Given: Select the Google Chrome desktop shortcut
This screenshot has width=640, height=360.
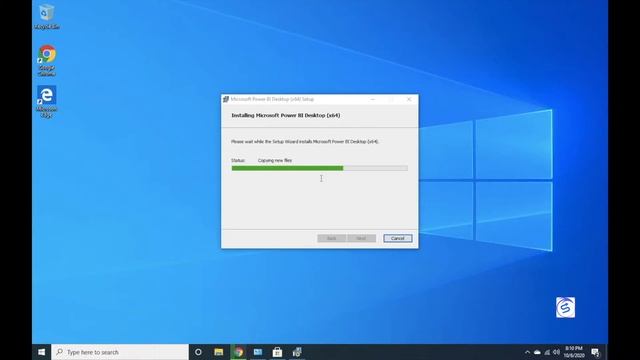Looking at the screenshot, I should tap(47, 60).
